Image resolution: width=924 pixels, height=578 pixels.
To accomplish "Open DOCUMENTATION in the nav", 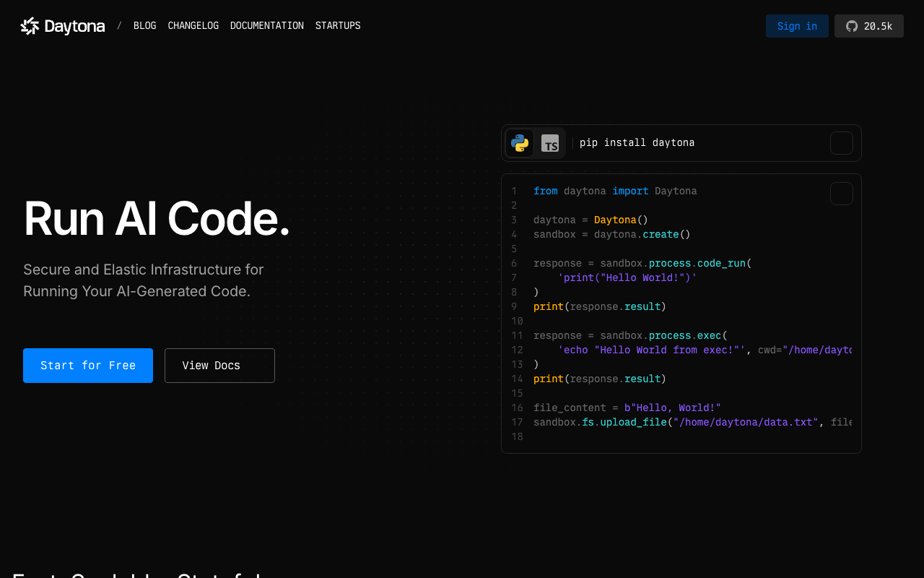I will tap(267, 26).
